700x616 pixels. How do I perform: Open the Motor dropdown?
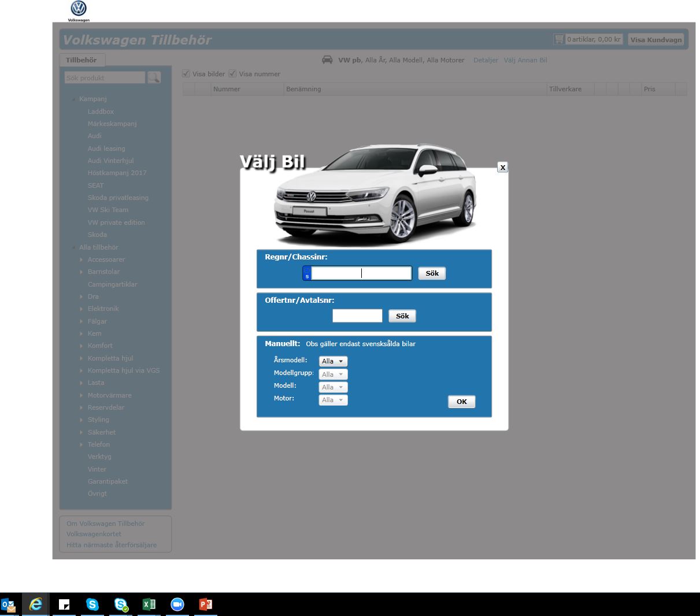point(333,400)
